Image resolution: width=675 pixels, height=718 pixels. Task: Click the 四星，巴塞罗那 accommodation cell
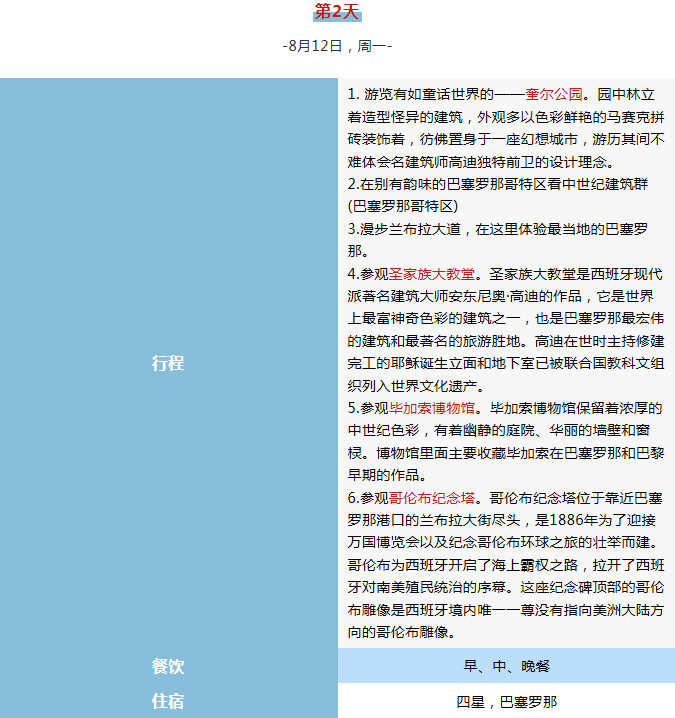(506, 702)
